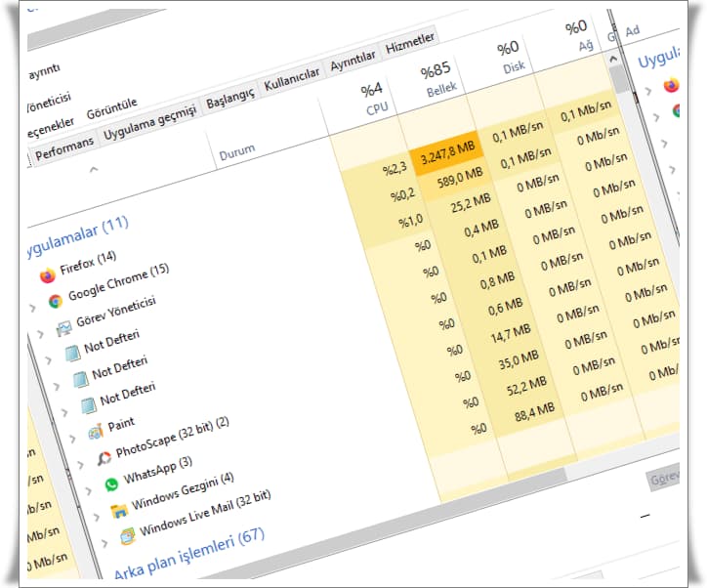Sort by the Bellek column header
707x588 pixels.
tap(438, 79)
